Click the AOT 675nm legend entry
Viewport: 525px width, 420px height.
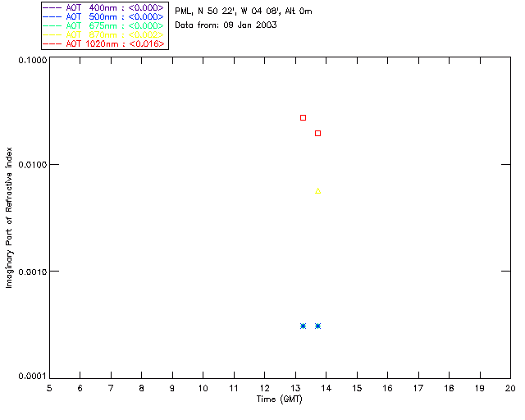click(103, 25)
